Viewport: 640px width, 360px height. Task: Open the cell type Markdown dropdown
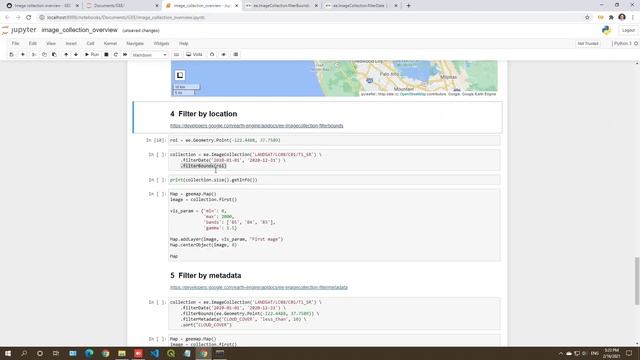coord(149,55)
